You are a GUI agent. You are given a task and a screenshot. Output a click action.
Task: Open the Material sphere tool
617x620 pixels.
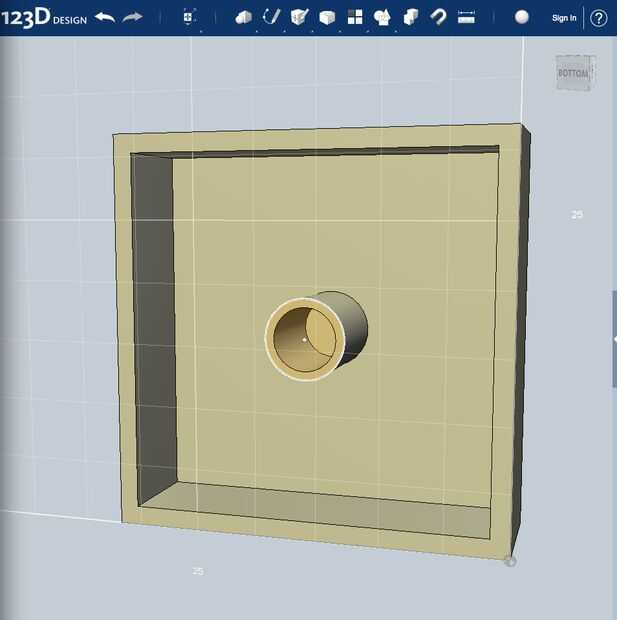click(522, 17)
